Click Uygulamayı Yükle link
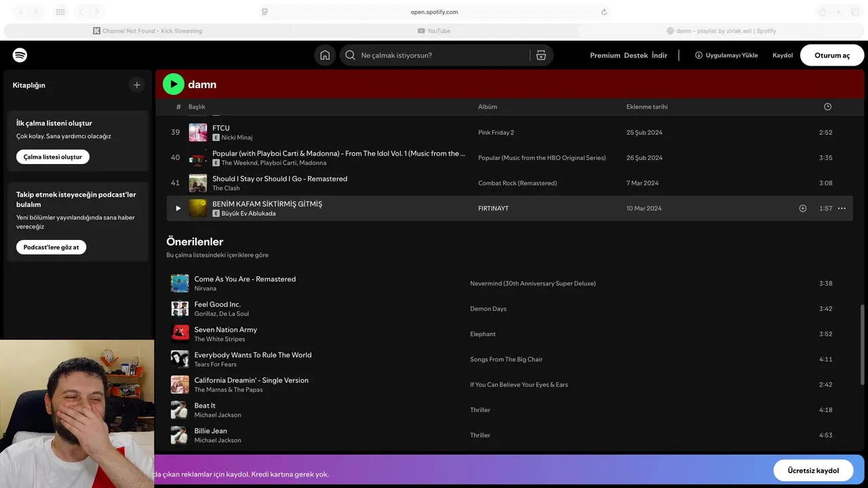 click(x=726, y=56)
